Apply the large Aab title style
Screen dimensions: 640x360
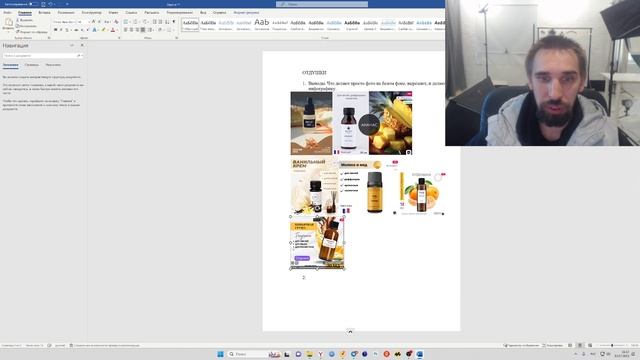coord(262,24)
